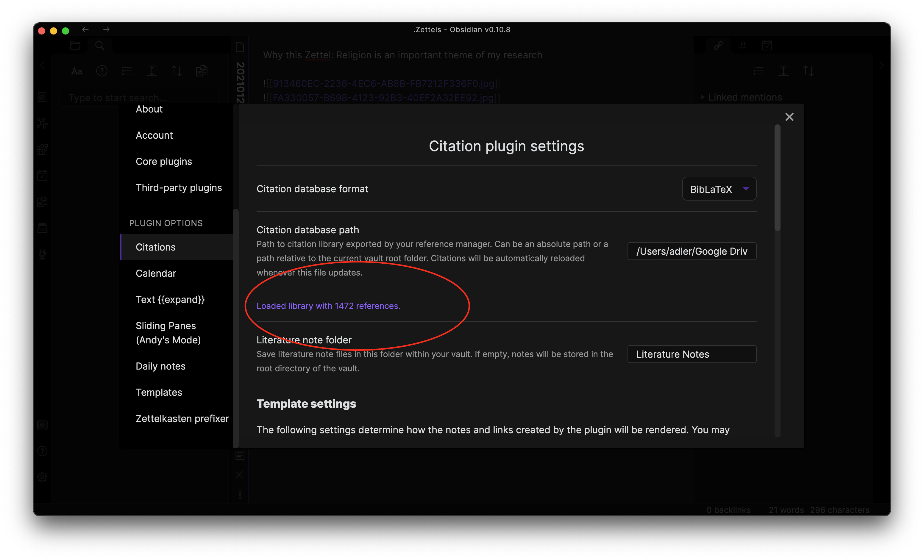This screenshot has width=924, height=560.
Task: Open more options dots on note pane
Action: click(x=240, y=495)
